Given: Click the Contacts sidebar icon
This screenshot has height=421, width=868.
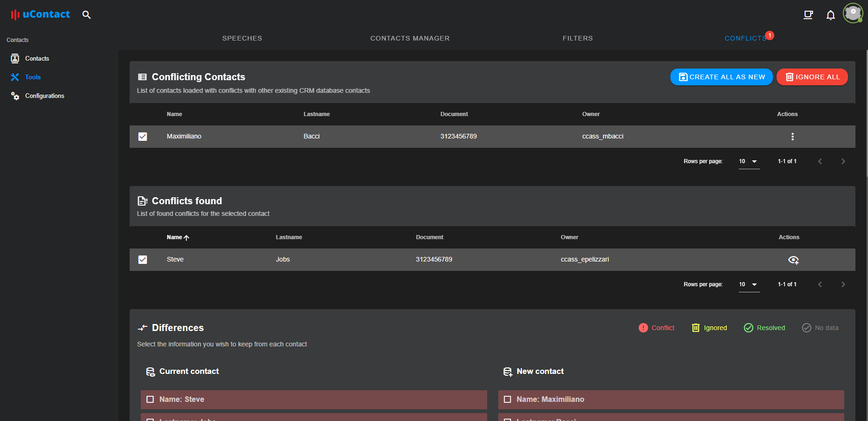Looking at the screenshot, I should click(x=15, y=58).
